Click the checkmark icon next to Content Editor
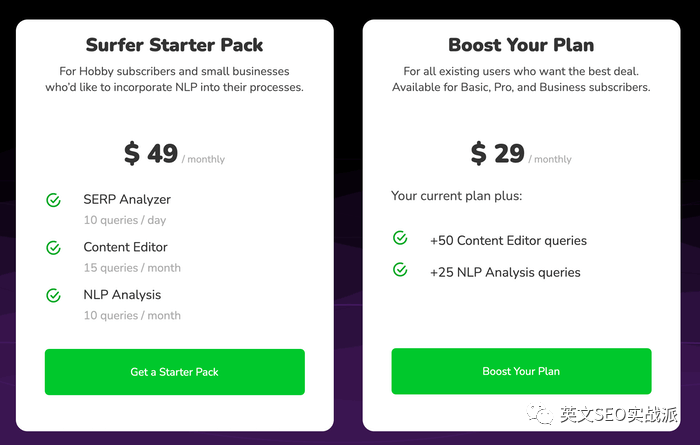 (x=54, y=247)
